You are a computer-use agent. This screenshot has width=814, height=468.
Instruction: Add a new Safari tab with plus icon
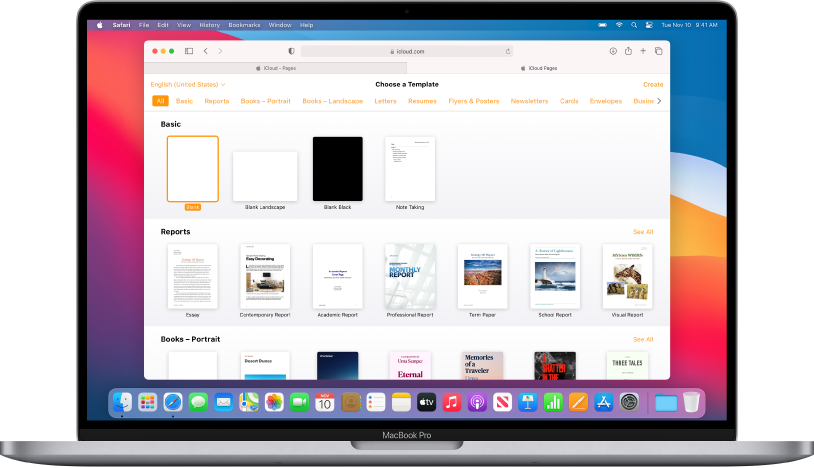pyautogui.click(x=643, y=51)
